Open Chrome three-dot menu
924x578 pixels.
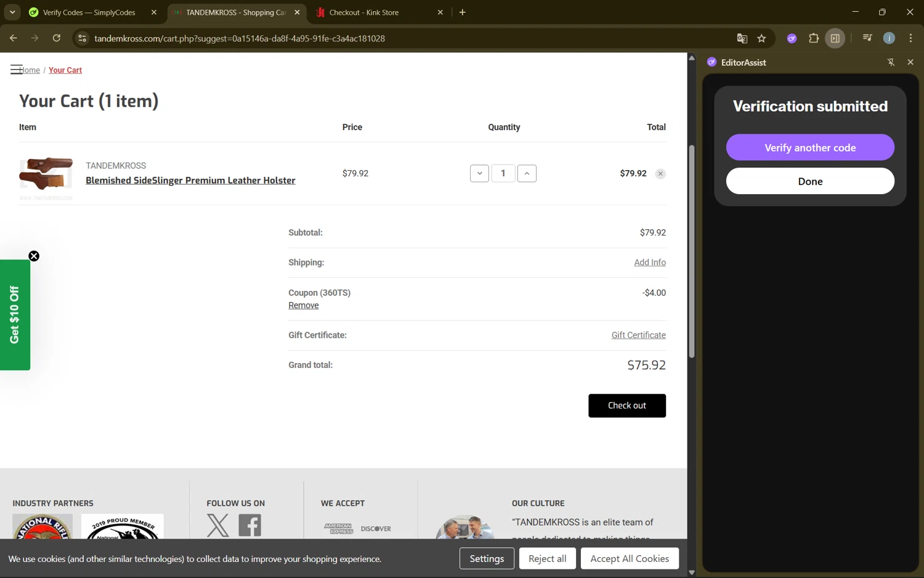click(910, 38)
